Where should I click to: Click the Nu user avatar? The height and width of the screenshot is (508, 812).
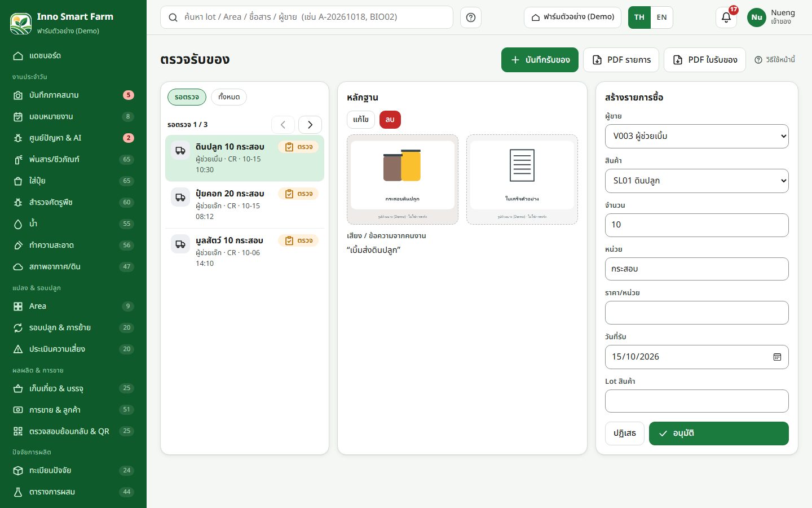[x=757, y=17]
